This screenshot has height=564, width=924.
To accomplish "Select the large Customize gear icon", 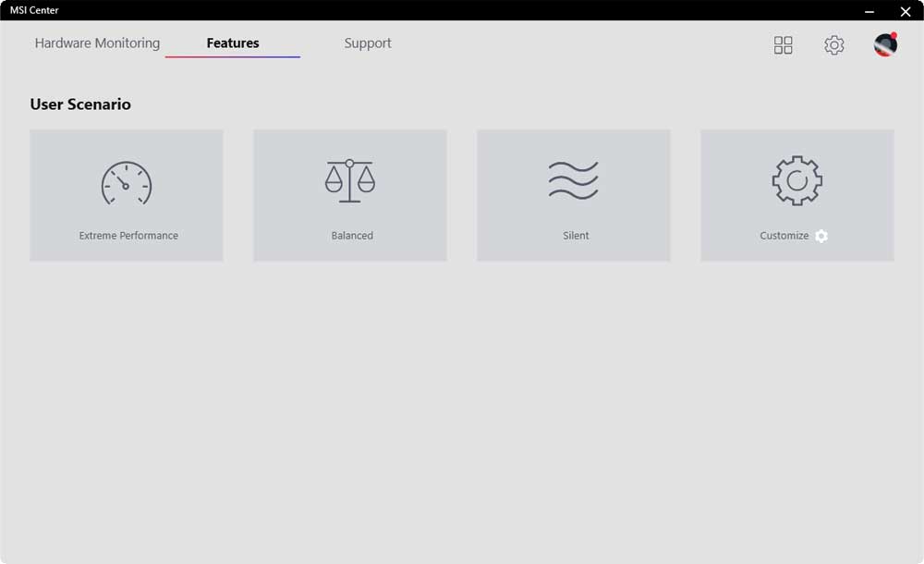I will (797, 180).
